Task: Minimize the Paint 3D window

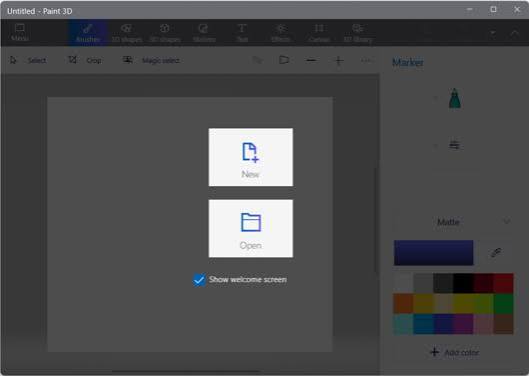Action: (469, 9)
